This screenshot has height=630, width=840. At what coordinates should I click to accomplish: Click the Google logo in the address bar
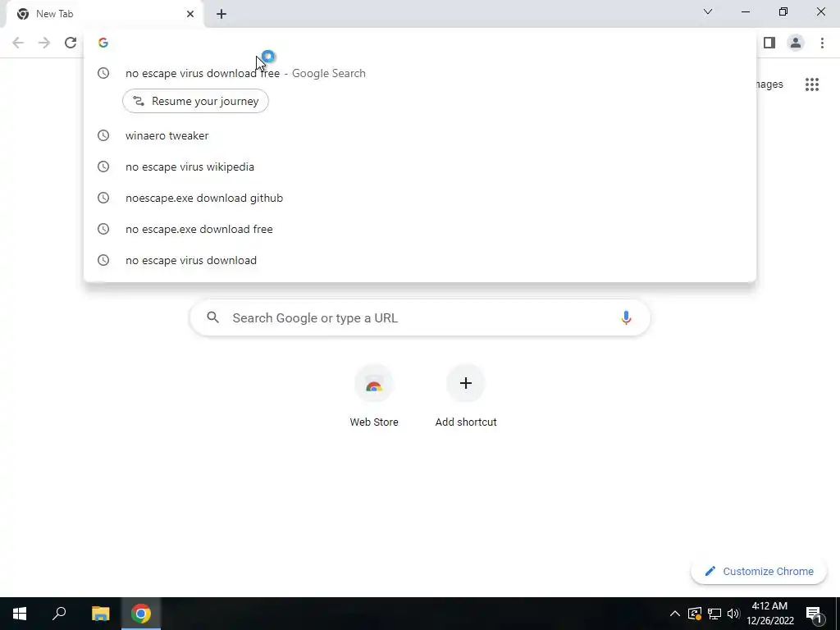(x=103, y=43)
